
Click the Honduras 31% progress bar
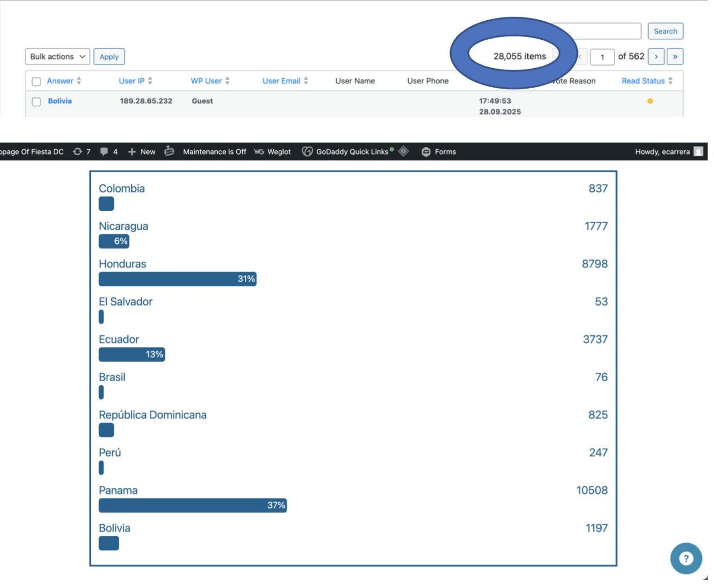177,279
